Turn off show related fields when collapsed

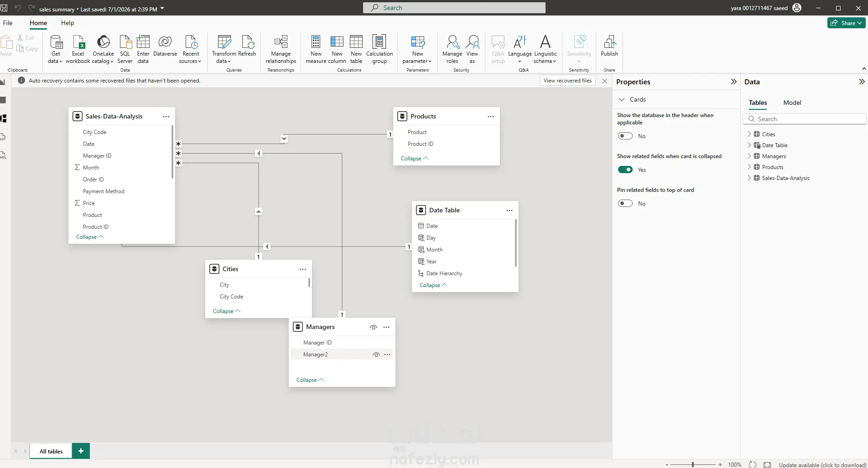tap(625, 170)
